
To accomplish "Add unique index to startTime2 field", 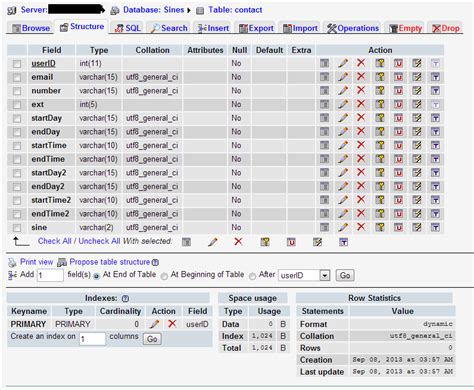I will 398,200.
